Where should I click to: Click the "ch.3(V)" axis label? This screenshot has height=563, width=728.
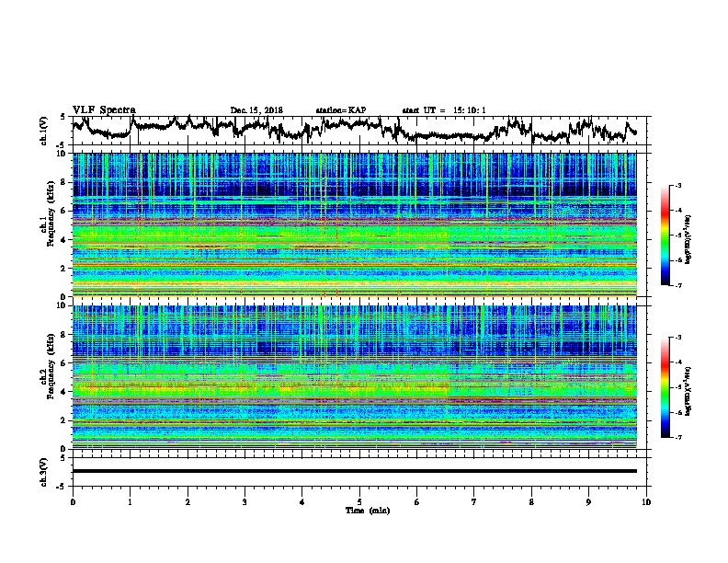[44, 472]
